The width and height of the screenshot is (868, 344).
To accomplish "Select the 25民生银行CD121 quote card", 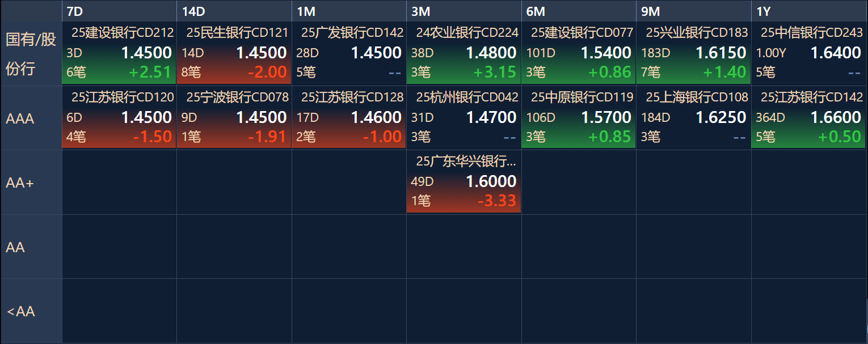I will point(234,53).
